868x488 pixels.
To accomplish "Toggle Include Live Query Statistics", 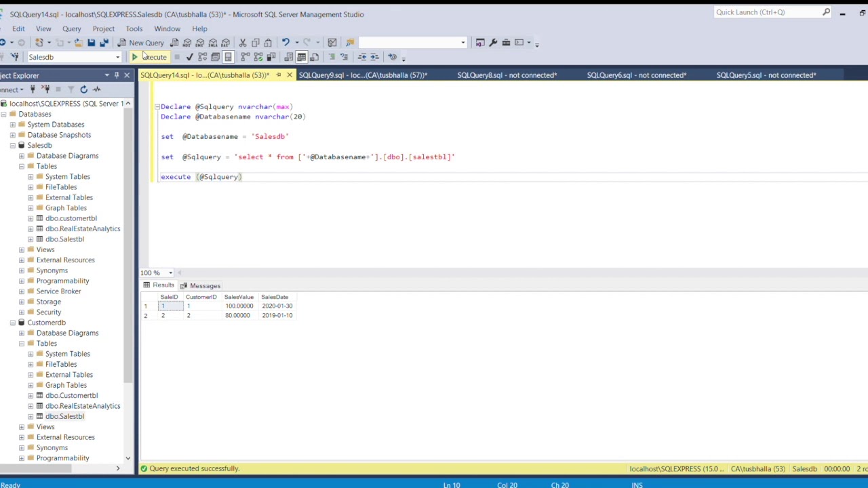I will click(258, 57).
